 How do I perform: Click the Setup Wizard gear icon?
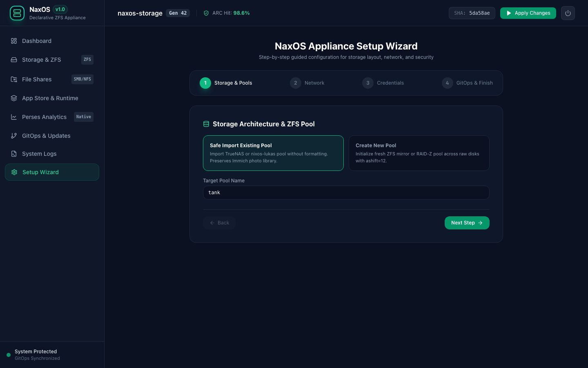click(x=14, y=172)
